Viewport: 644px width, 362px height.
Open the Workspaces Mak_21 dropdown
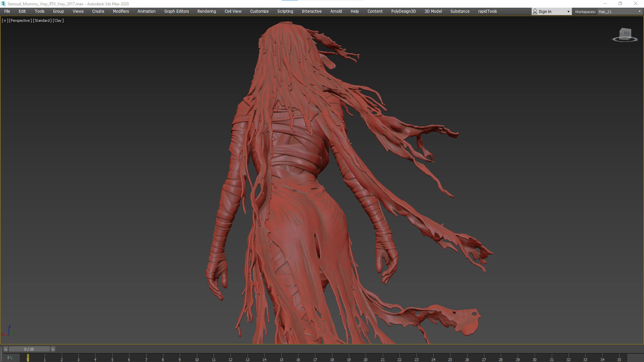tap(620, 12)
